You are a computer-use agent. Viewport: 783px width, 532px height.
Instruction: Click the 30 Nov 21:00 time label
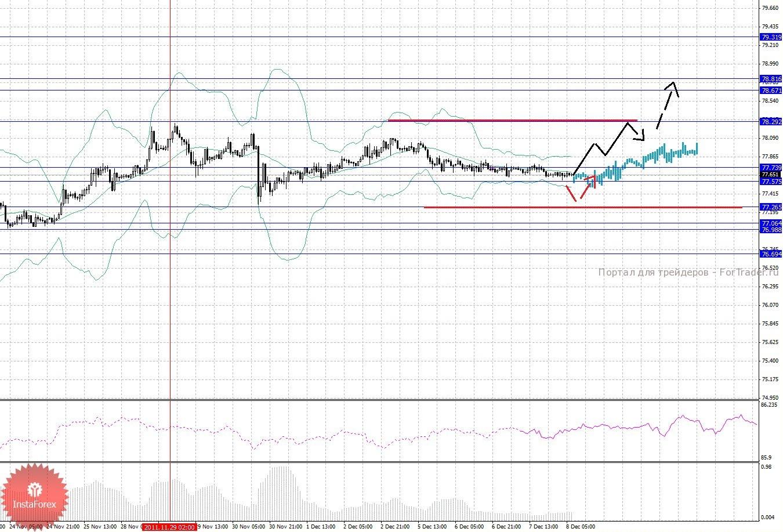(285, 527)
